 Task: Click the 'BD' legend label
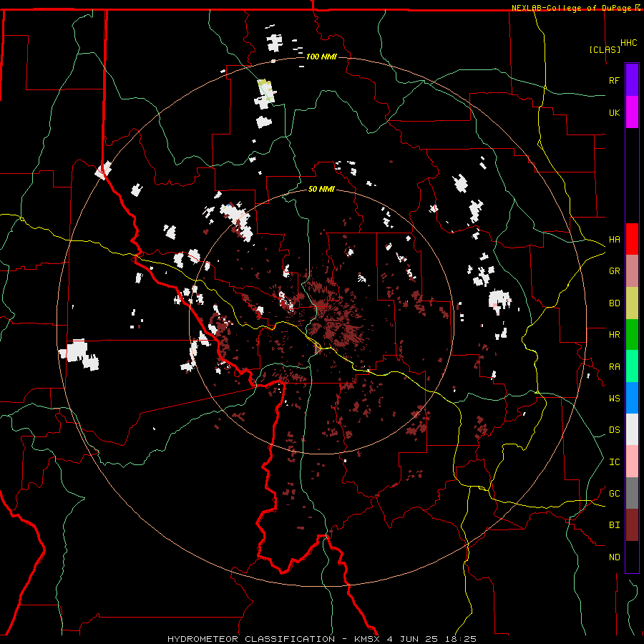click(x=614, y=303)
